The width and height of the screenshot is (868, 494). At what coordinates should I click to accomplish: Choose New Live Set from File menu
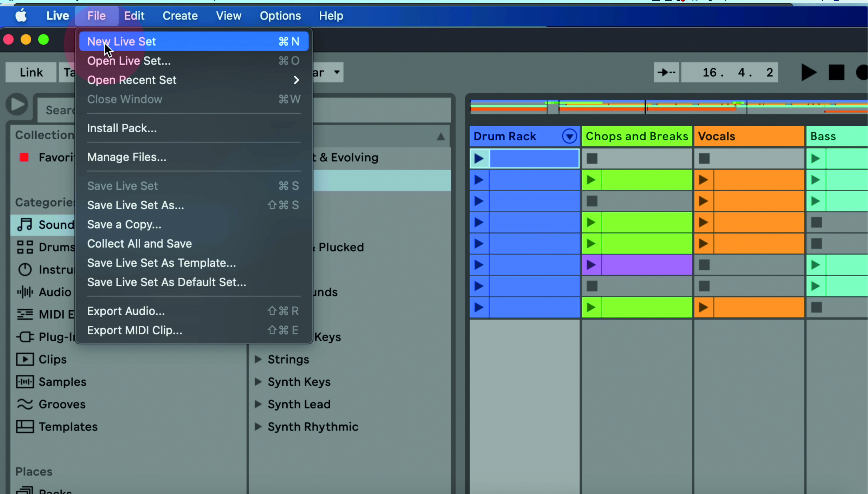pyautogui.click(x=194, y=42)
